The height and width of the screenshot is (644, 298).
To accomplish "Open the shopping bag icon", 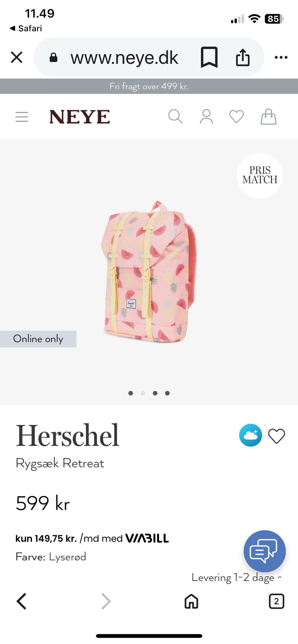I will coord(269,117).
